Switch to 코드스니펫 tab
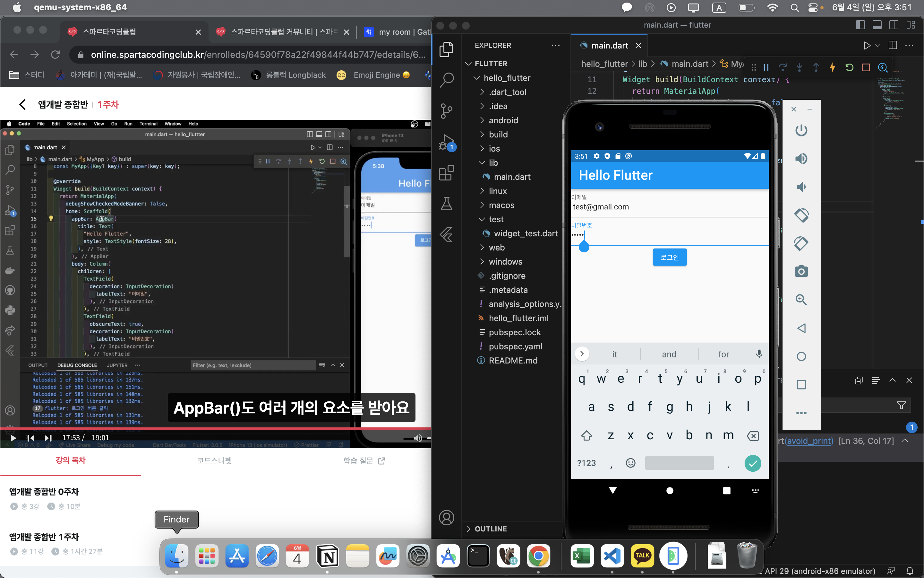Viewport: 924px width, 578px height. (x=214, y=461)
